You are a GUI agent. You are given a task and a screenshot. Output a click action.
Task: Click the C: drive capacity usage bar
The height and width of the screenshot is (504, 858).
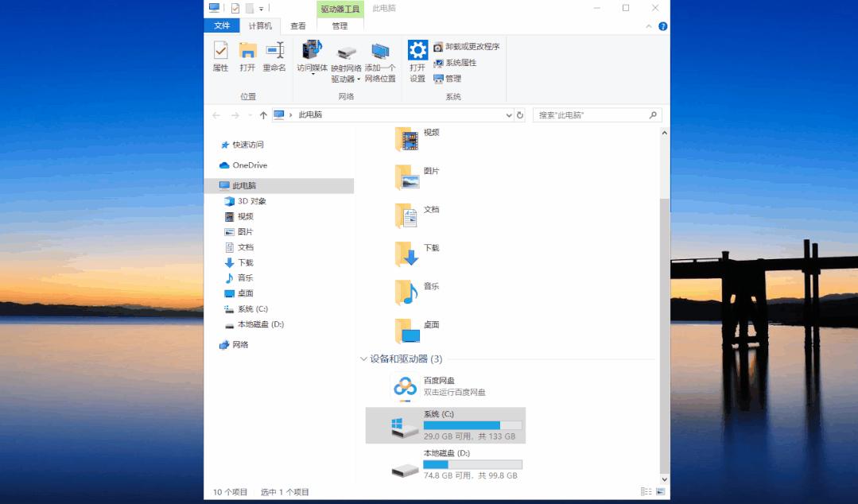tap(472, 425)
